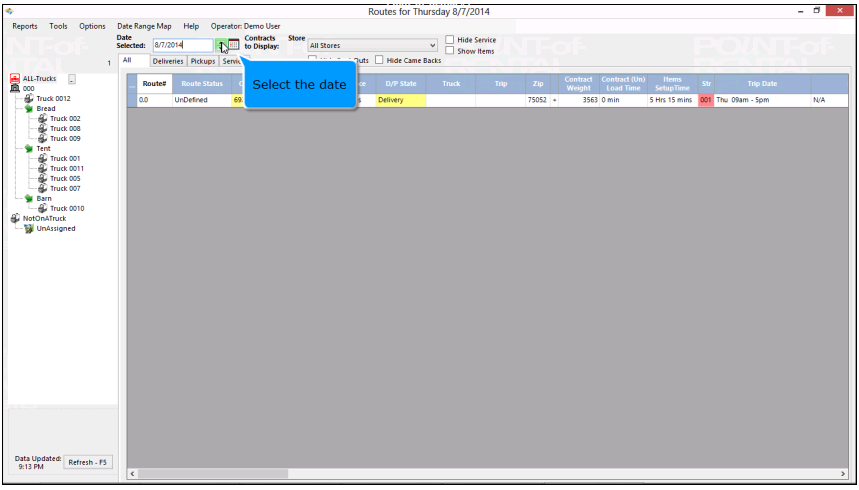Select the UnAssigned tree item
Viewport: 859px width, 490px height.
pos(55,229)
